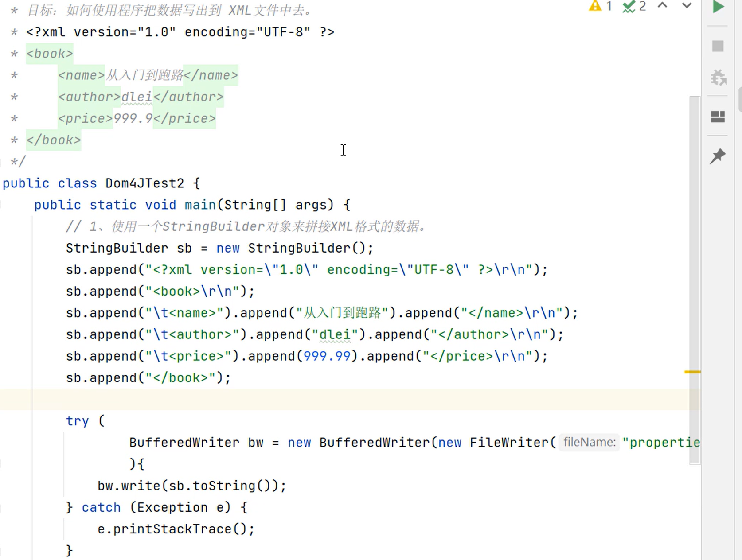Click the number 999.99 in append
Image resolution: width=742 pixels, height=560 pixels.
pos(327,357)
